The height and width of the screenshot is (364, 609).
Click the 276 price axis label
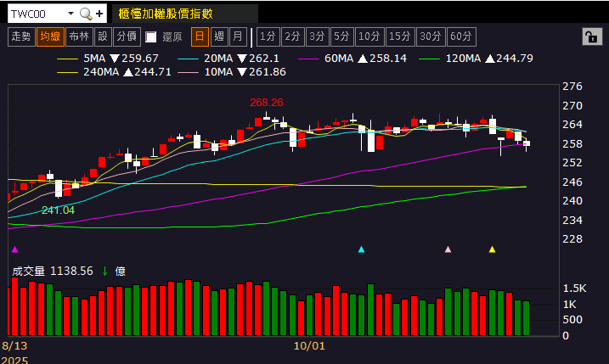coord(572,87)
